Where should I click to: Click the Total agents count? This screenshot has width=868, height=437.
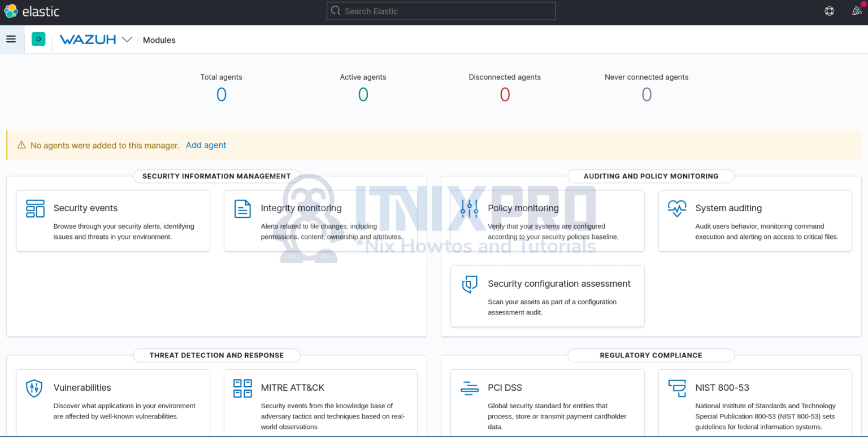[222, 94]
